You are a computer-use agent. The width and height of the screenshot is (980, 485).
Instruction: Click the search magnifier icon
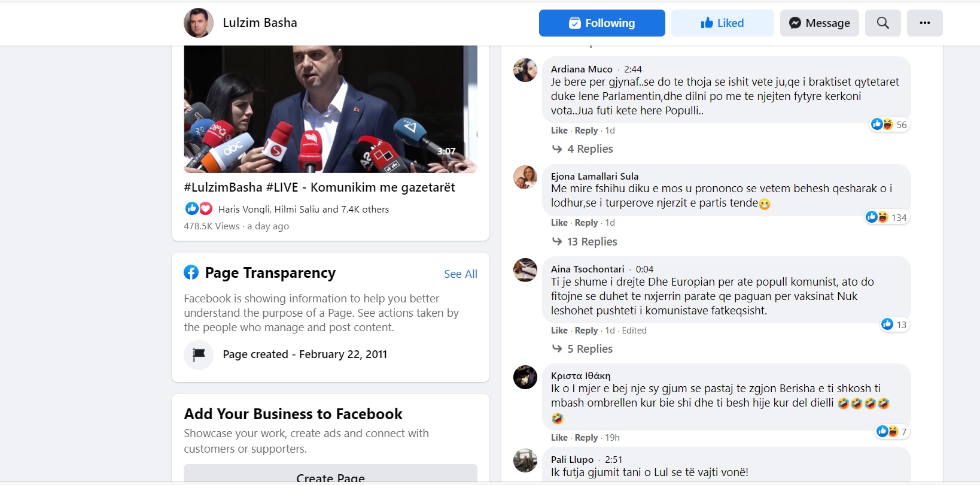coord(882,23)
